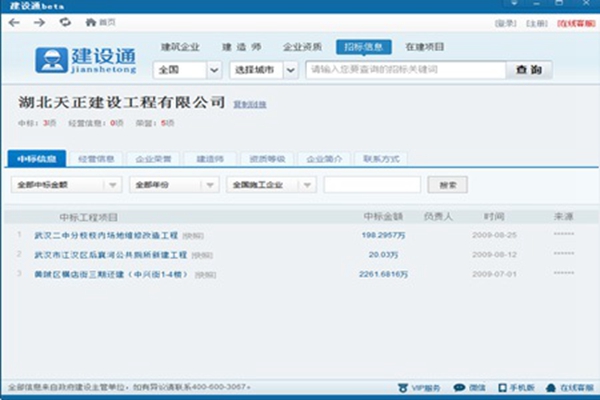600x400 pixels.
Task: Click the amount 198.2957万
Action: pos(383,235)
